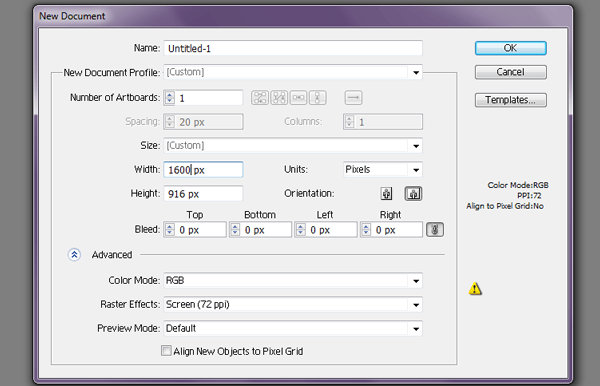Viewport: 600px width, 386px height.
Task: Click the Advanced section label
Action: click(112, 254)
